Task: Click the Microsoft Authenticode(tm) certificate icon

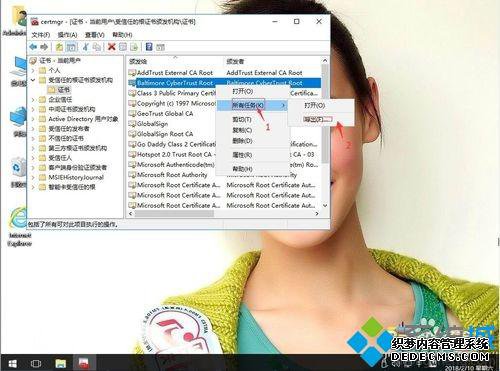Action: tap(132, 165)
